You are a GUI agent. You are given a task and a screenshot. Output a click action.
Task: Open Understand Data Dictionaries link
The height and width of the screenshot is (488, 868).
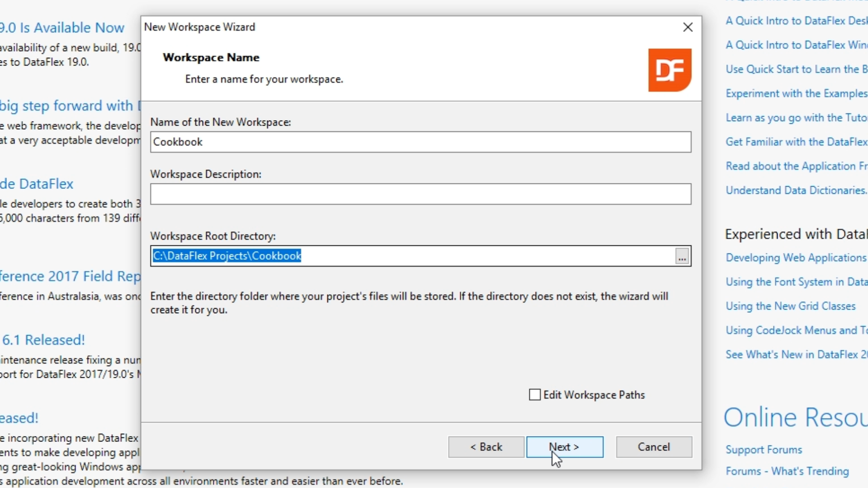point(796,190)
